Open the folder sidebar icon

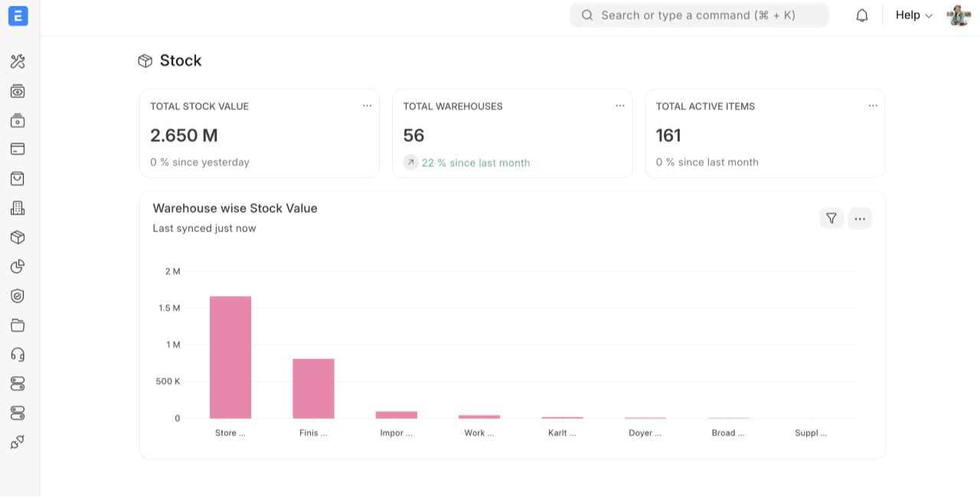18,325
